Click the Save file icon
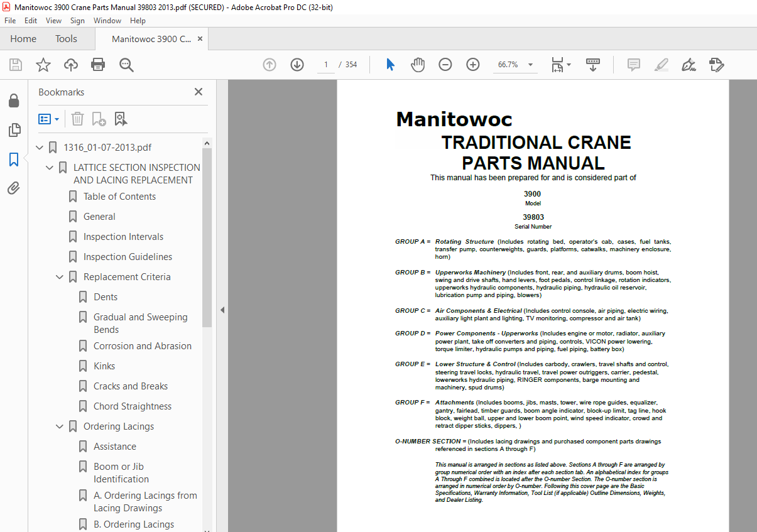 point(16,65)
